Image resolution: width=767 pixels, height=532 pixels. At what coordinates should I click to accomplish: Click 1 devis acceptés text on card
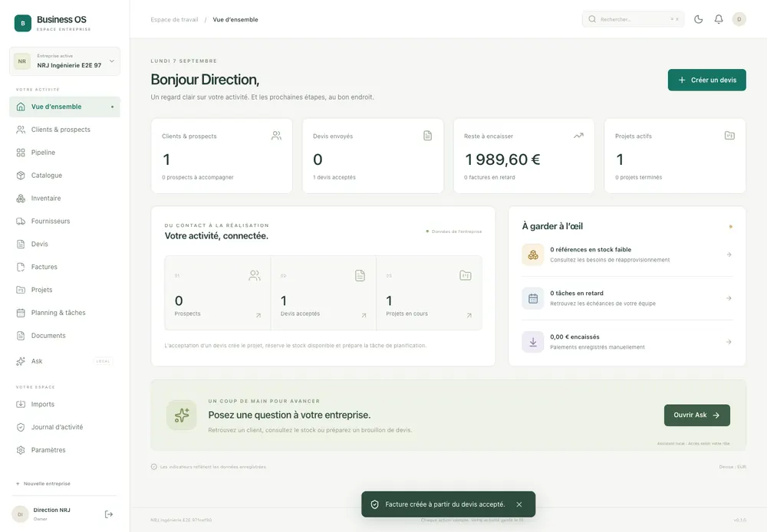click(334, 178)
